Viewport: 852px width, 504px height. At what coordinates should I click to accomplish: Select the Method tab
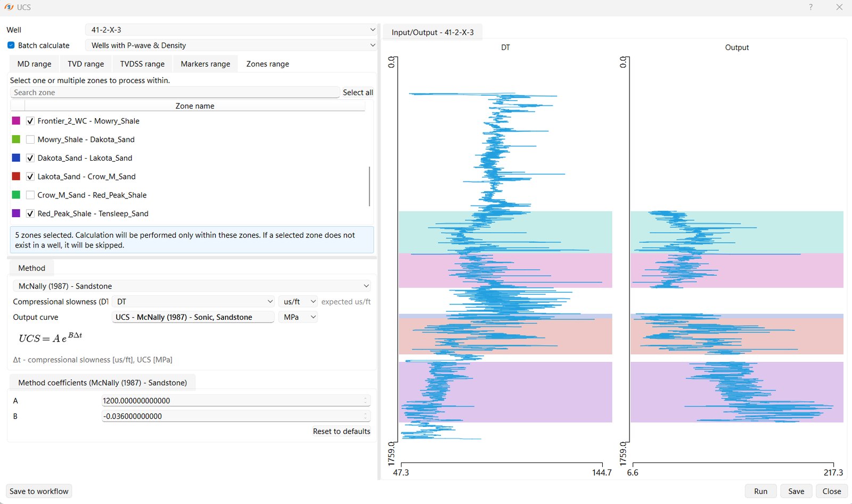(x=31, y=268)
